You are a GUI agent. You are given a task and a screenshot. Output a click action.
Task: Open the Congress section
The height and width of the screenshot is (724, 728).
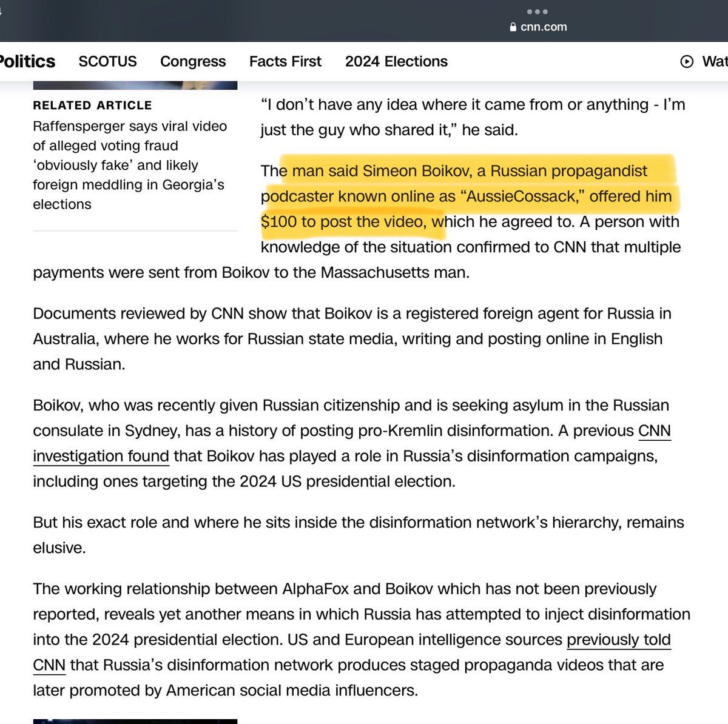coord(193,61)
